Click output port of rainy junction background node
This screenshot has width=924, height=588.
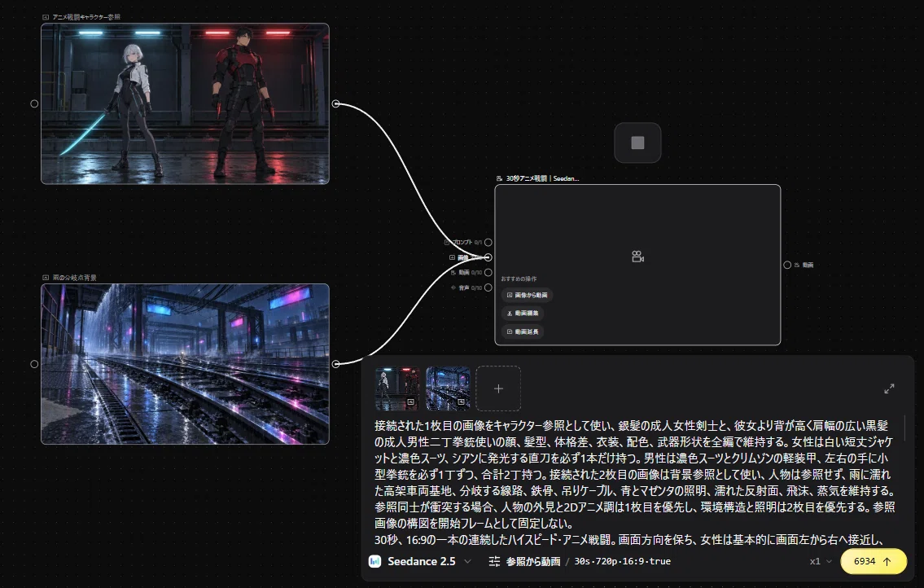[336, 364]
